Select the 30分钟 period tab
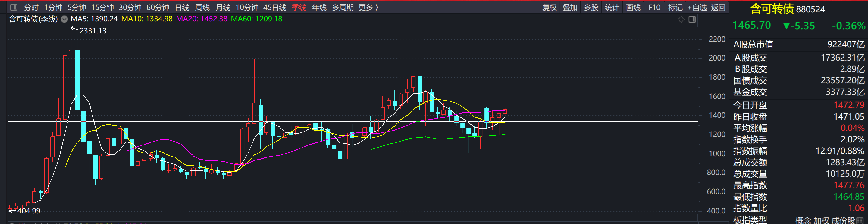 coord(130,8)
